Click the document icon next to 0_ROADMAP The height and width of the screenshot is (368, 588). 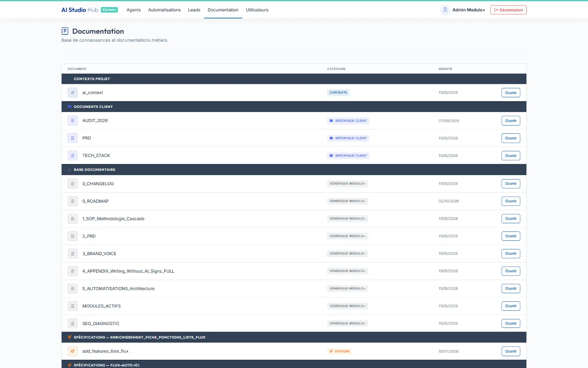[73, 201]
